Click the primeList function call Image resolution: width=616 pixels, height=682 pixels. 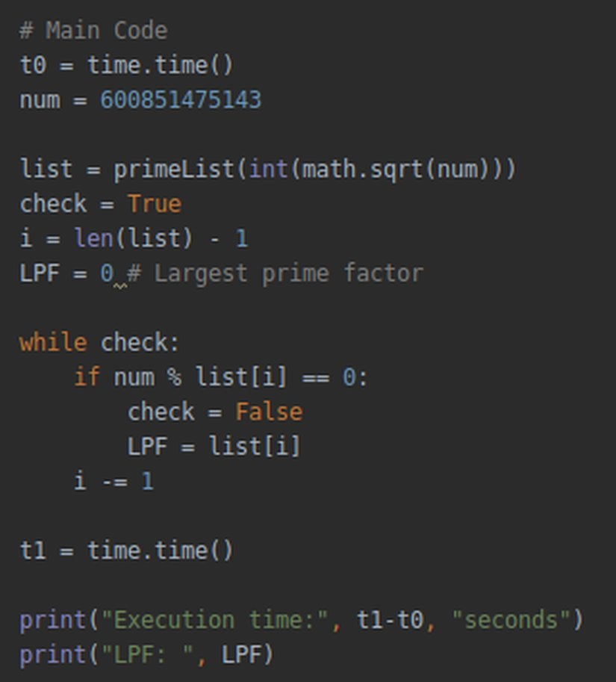[174, 170]
